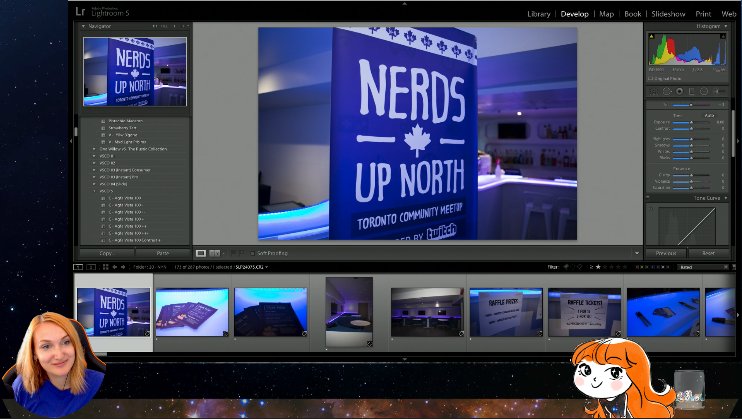The image size is (742, 419).
Task: Select the Adjustment Brush tool
Action: click(x=719, y=91)
